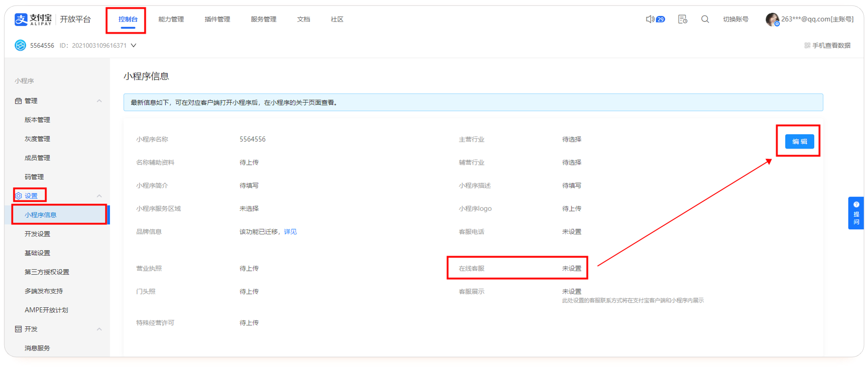Open 版本管理 in sidebar
The height and width of the screenshot is (370, 868).
pos(37,120)
